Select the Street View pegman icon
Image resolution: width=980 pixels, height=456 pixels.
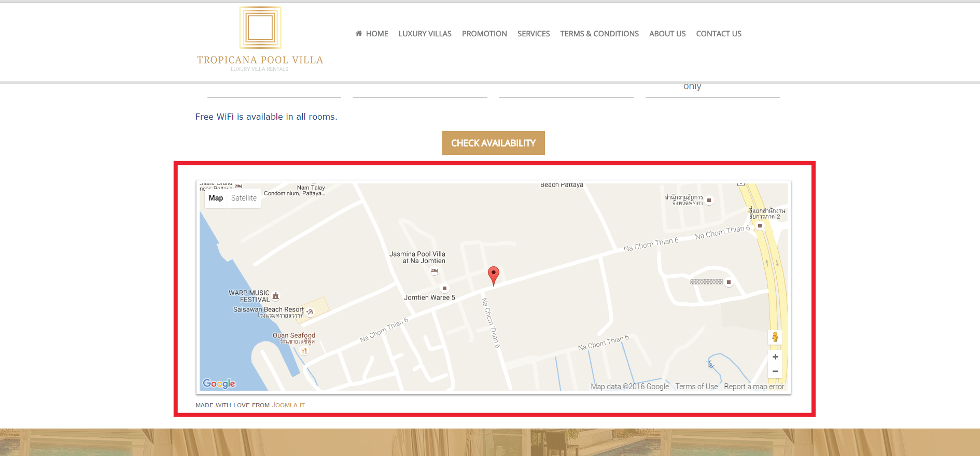pyautogui.click(x=775, y=337)
